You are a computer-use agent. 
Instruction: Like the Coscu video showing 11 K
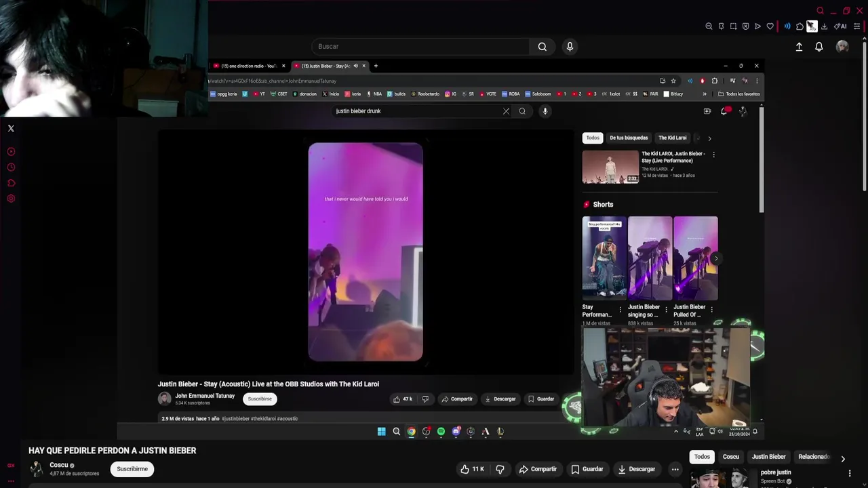472,469
